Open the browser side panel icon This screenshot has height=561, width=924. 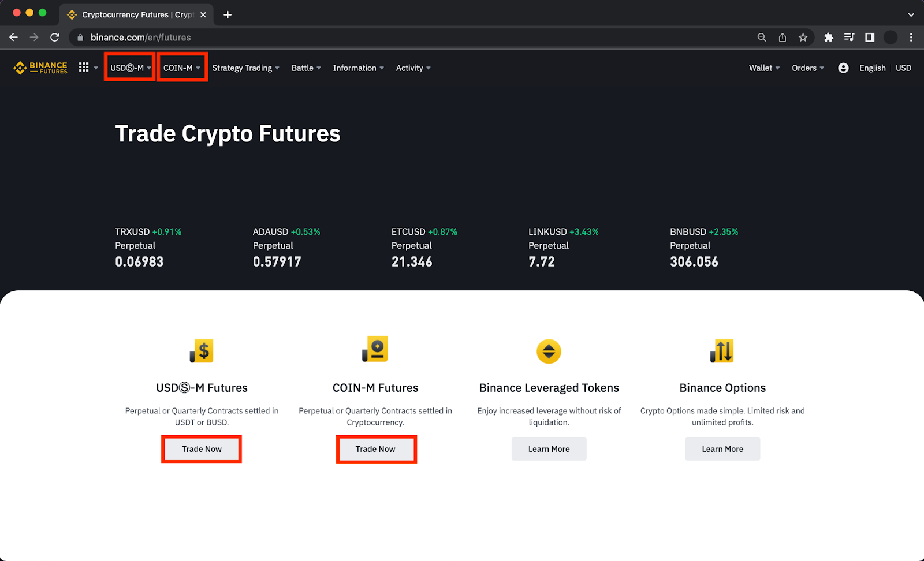click(x=870, y=38)
